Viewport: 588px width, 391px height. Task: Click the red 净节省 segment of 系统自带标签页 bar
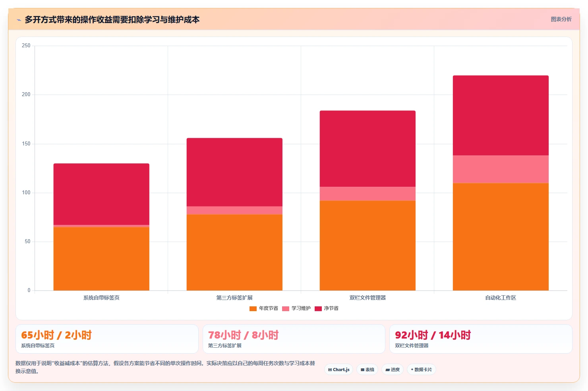[101, 194]
